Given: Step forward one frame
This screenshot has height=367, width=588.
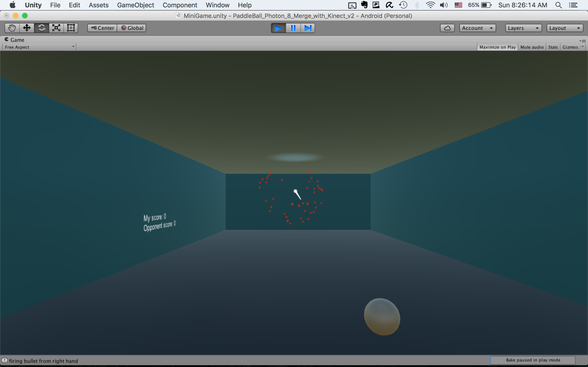Looking at the screenshot, I should click(308, 28).
